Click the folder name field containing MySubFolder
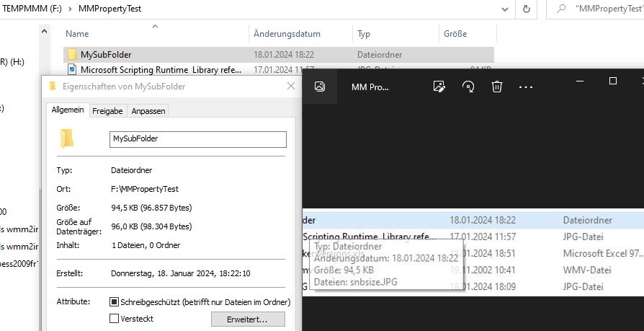The width and height of the screenshot is (644, 331). pyautogui.click(x=198, y=139)
